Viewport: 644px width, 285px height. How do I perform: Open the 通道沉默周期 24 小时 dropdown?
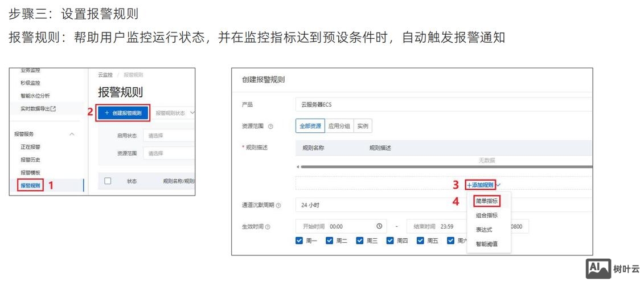[444, 205]
